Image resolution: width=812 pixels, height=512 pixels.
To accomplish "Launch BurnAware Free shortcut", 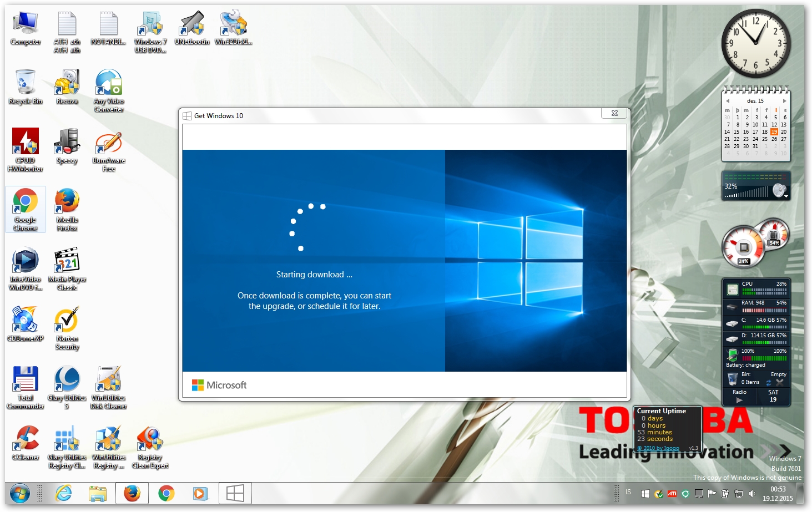I will click(109, 150).
